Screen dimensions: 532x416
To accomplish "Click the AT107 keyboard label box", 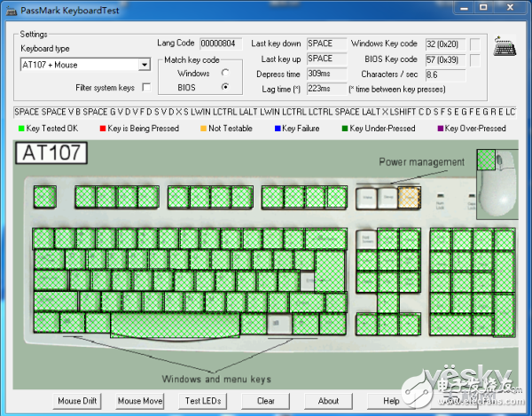I will (51, 153).
